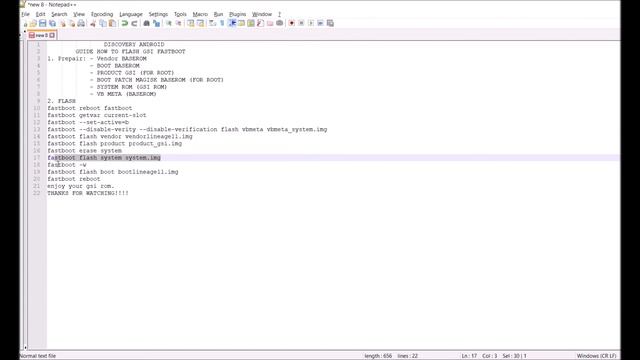Click the 'fastboot erase system' line
The height and width of the screenshot is (360, 640).
click(84, 151)
